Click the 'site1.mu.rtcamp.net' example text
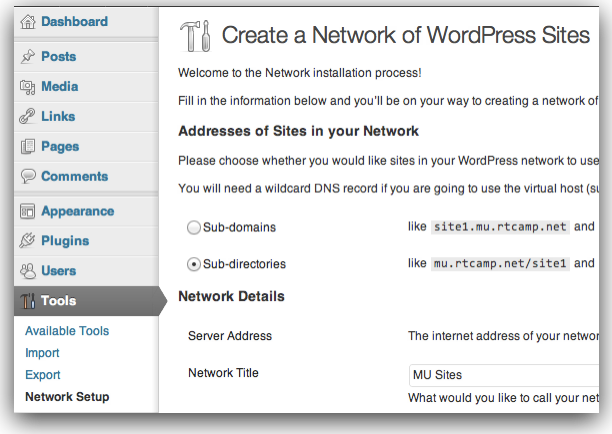Screen dimensions: 612x434 point(500,227)
